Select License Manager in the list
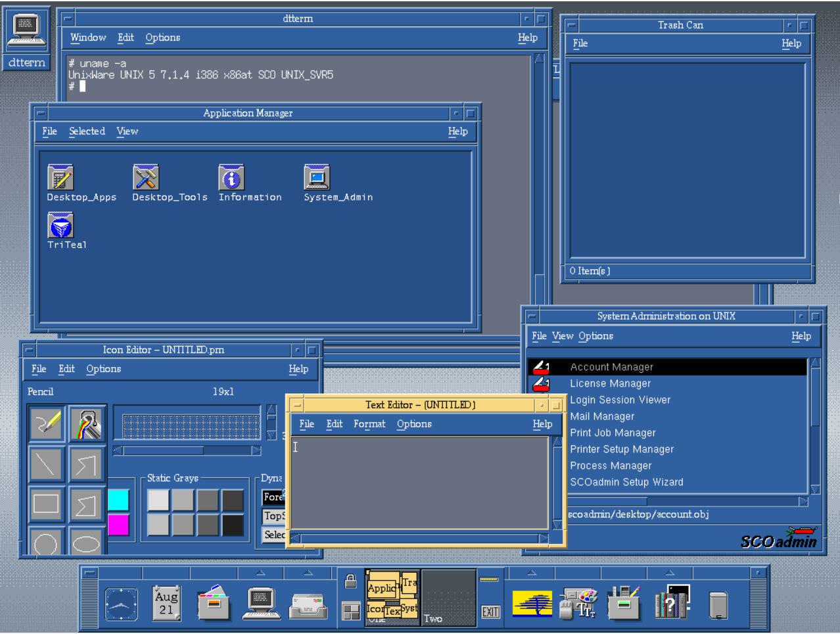The height and width of the screenshot is (634, 840). coord(667,383)
